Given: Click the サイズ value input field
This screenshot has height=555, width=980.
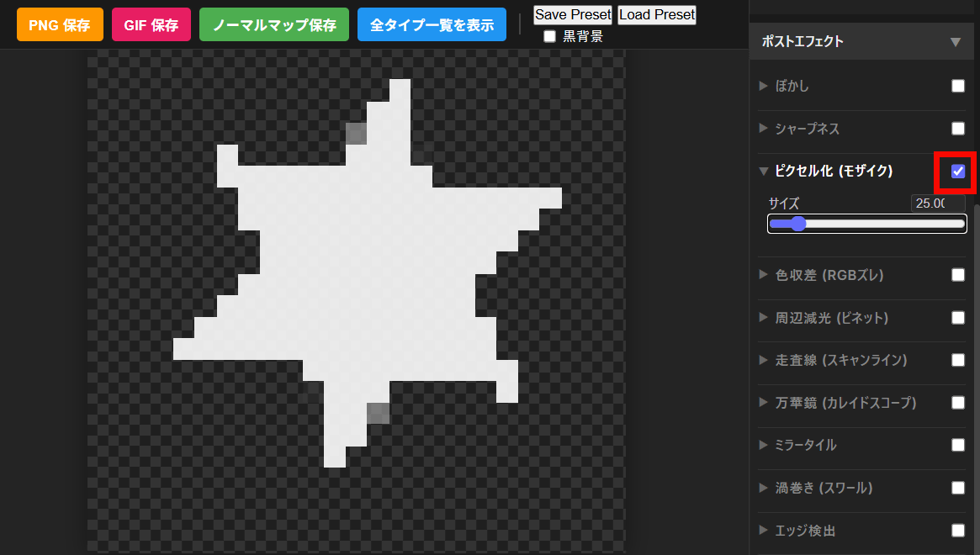Looking at the screenshot, I should [x=937, y=203].
